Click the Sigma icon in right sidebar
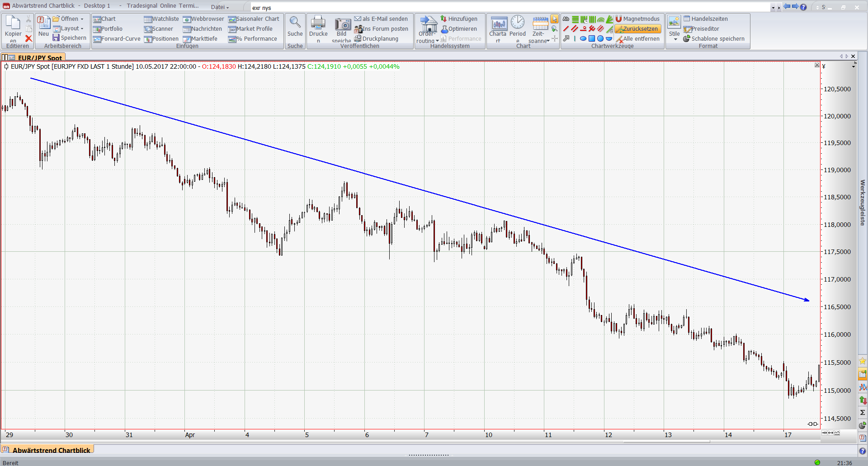Image resolution: width=868 pixels, height=466 pixels. point(863,412)
